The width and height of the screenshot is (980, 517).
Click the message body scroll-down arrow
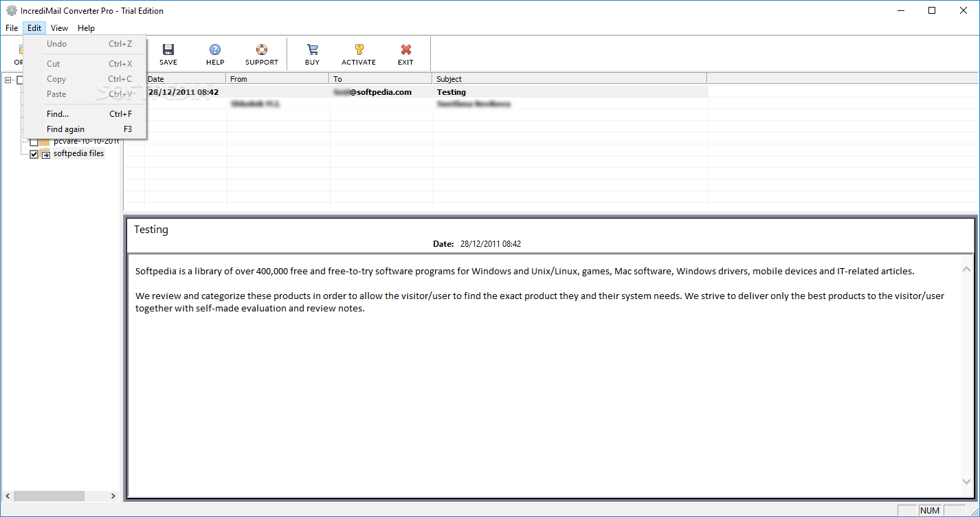tap(966, 482)
